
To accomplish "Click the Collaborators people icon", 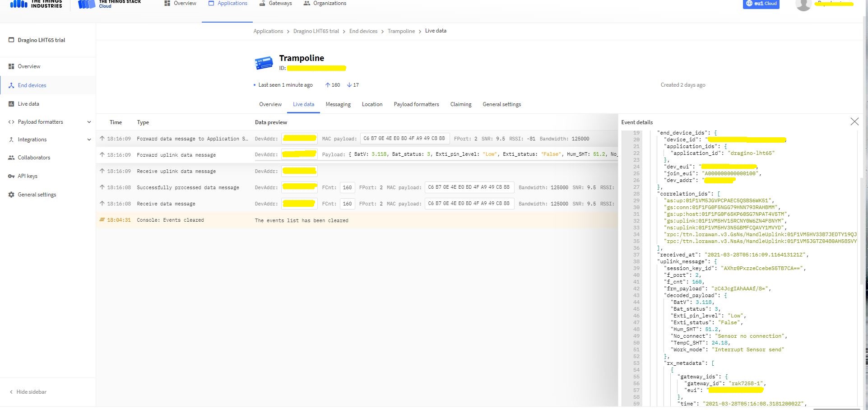I will (11, 158).
